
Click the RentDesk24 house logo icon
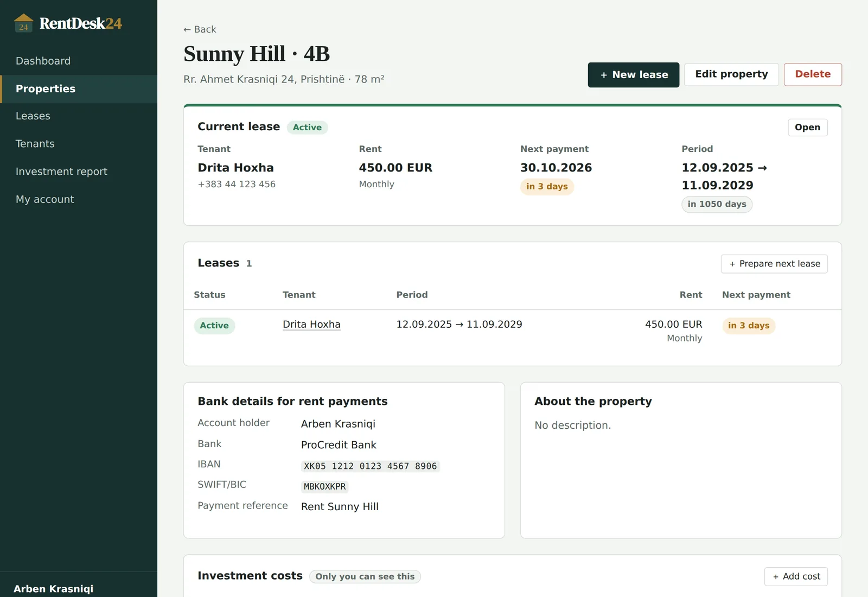click(23, 23)
